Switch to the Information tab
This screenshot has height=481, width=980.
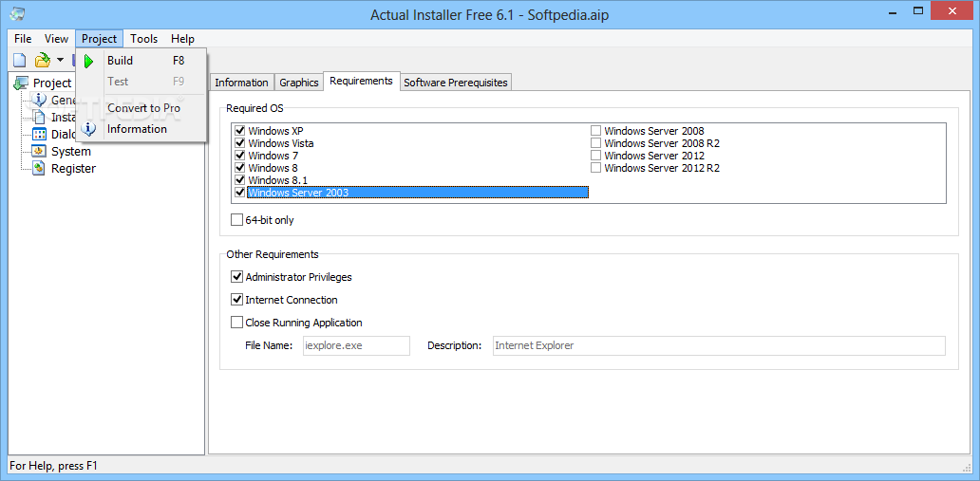point(242,83)
